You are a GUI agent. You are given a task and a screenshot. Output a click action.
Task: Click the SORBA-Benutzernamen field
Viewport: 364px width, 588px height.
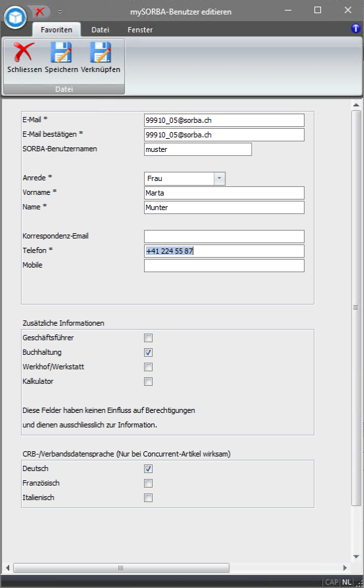click(198, 149)
